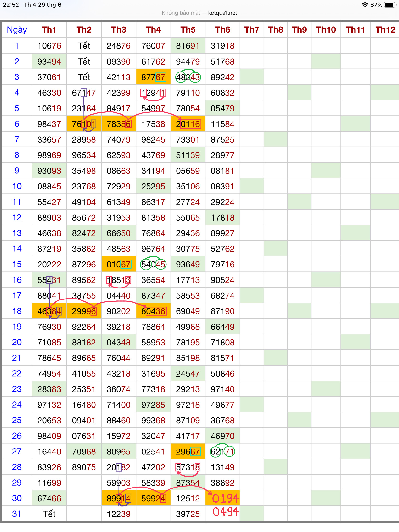Select the orange 20116 cell
399x532 pixels.
(x=188, y=124)
